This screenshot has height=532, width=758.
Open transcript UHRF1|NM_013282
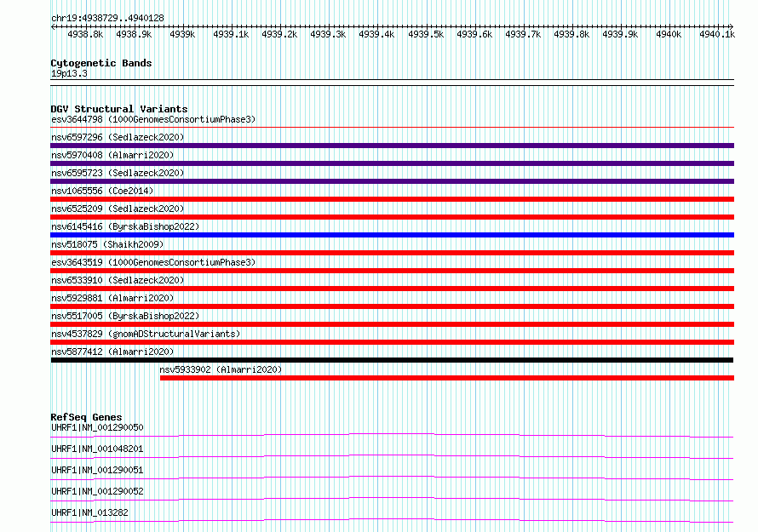pyautogui.click(x=89, y=512)
